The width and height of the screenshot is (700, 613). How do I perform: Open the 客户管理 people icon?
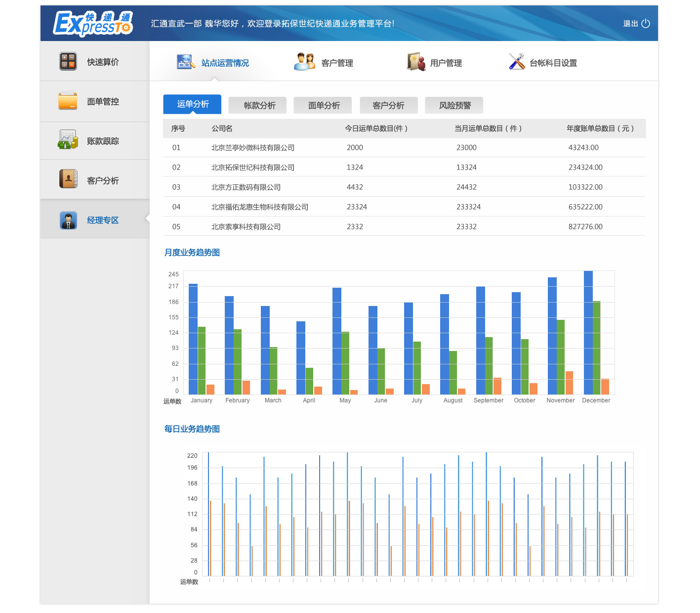tap(304, 62)
